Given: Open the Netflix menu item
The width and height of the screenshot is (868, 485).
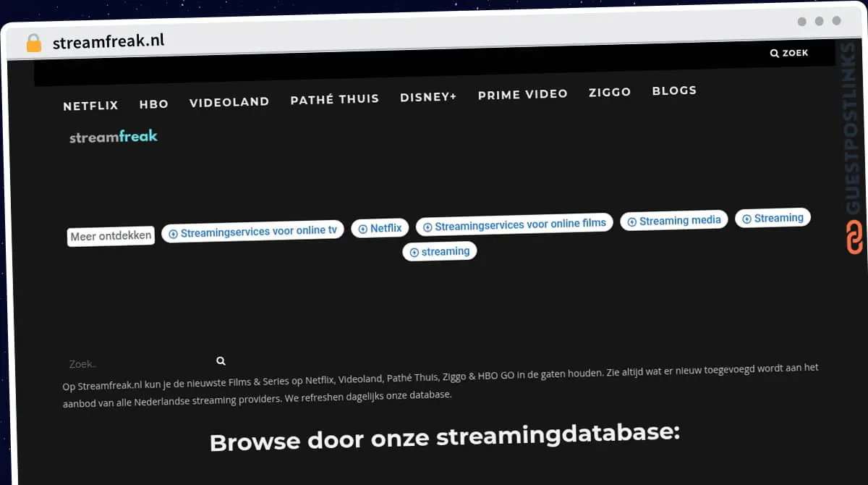Looking at the screenshot, I should tap(90, 106).
